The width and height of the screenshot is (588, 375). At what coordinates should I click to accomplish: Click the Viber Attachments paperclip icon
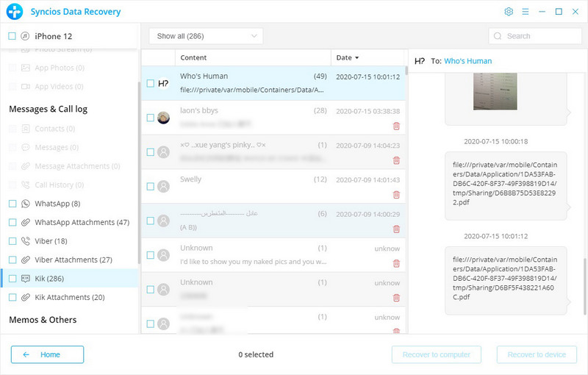[26, 260]
